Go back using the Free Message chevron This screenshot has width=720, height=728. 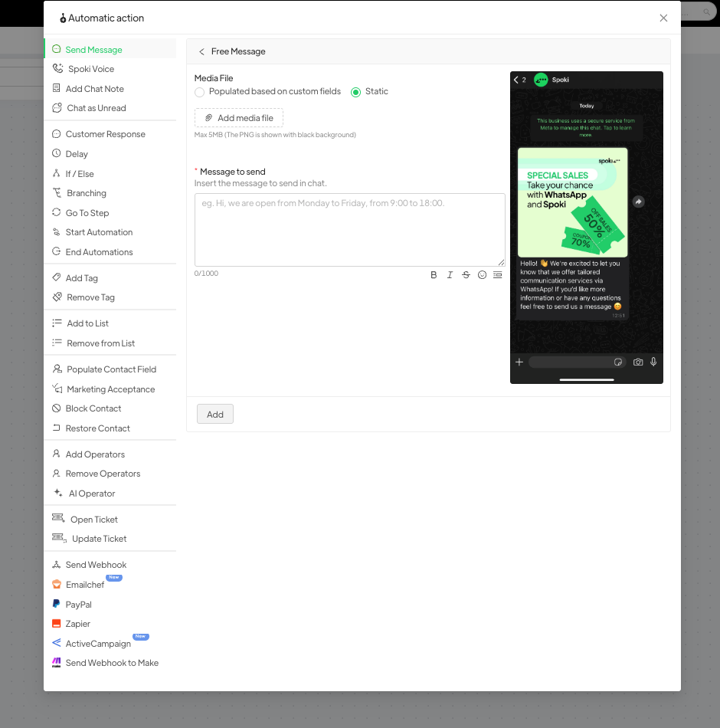tap(201, 51)
